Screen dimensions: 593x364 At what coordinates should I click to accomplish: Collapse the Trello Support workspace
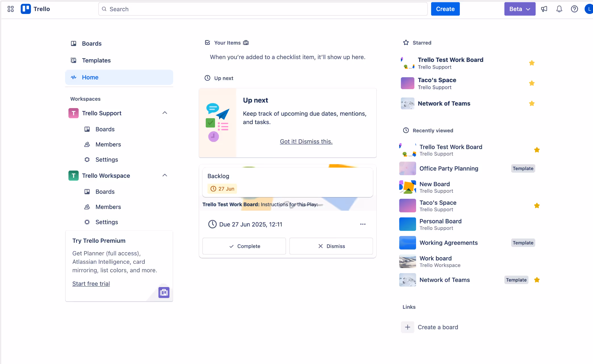(164, 113)
